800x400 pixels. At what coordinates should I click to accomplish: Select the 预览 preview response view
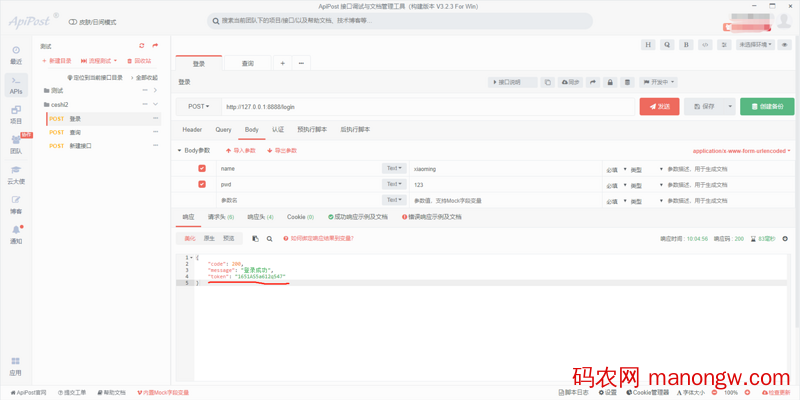(229, 238)
